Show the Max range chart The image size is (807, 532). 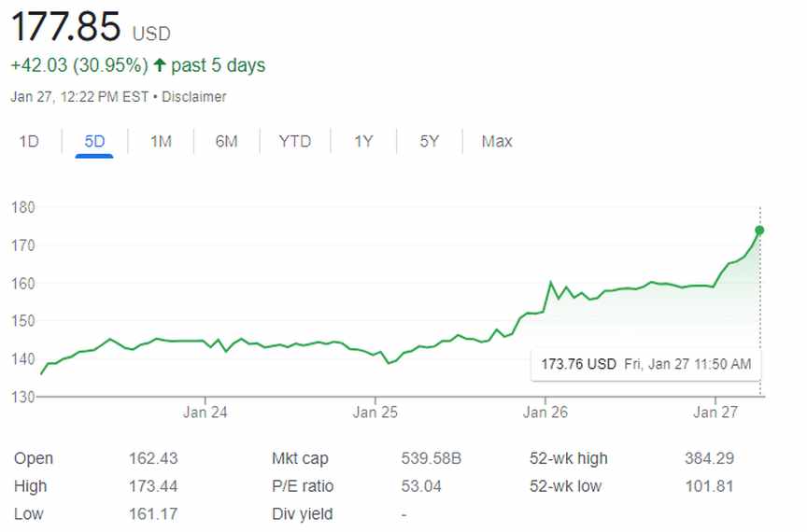point(497,142)
